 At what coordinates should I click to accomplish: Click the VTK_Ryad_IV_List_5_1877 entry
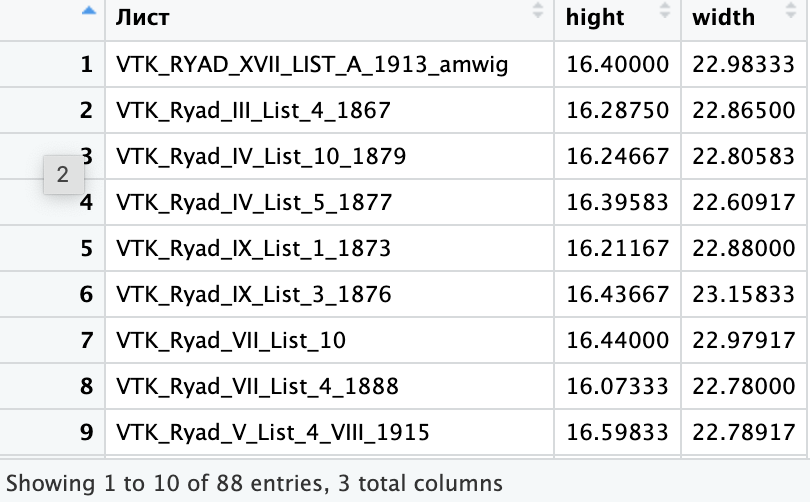(254, 203)
